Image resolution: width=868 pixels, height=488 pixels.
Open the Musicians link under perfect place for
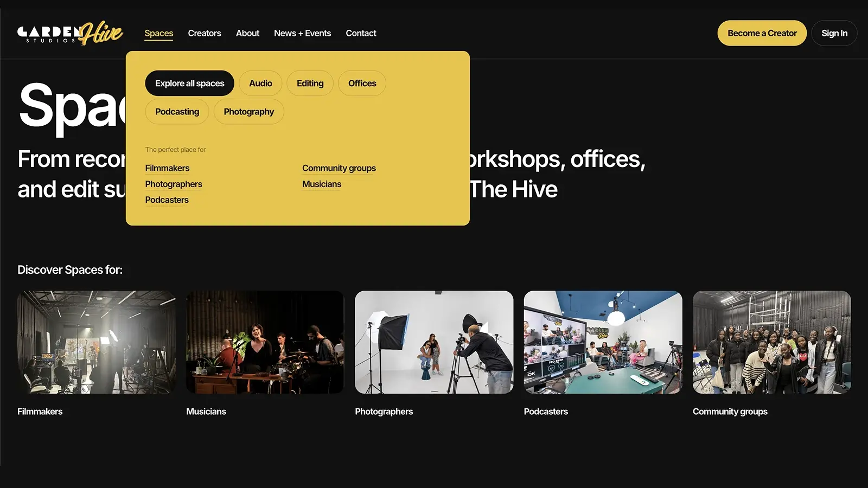321,184
